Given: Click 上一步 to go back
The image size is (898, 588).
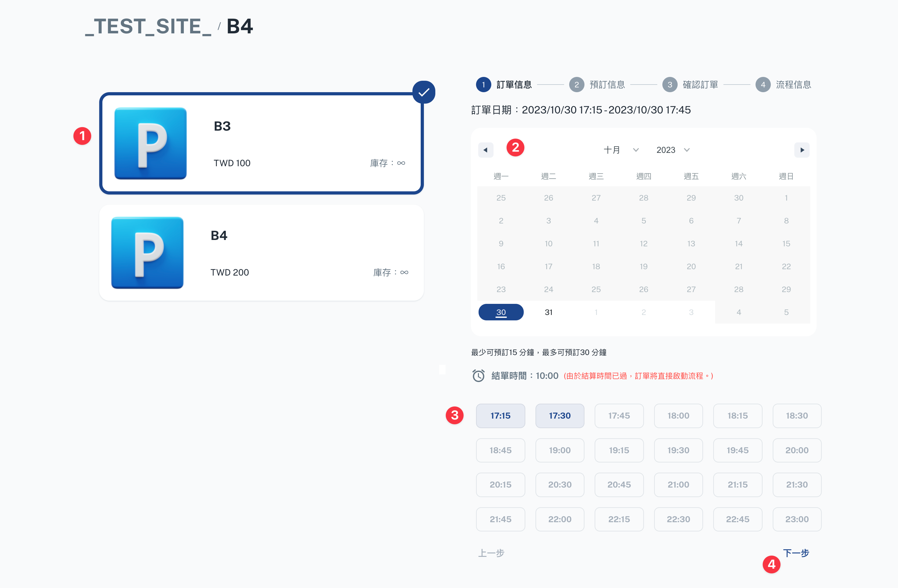Looking at the screenshot, I should [491, 553].
